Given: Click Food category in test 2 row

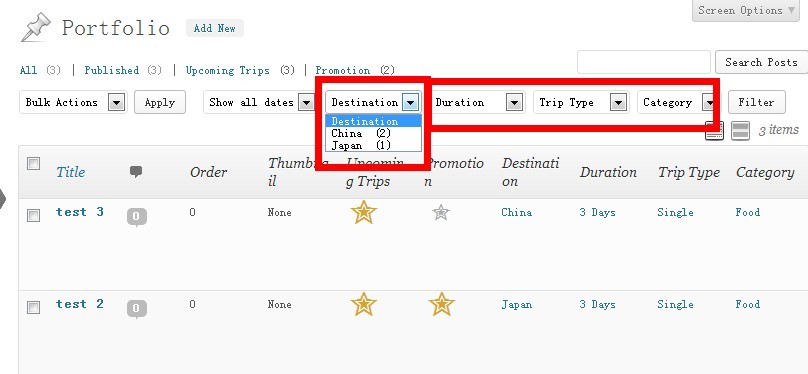Looking at the screenshot, I should (x=748, y=304).
